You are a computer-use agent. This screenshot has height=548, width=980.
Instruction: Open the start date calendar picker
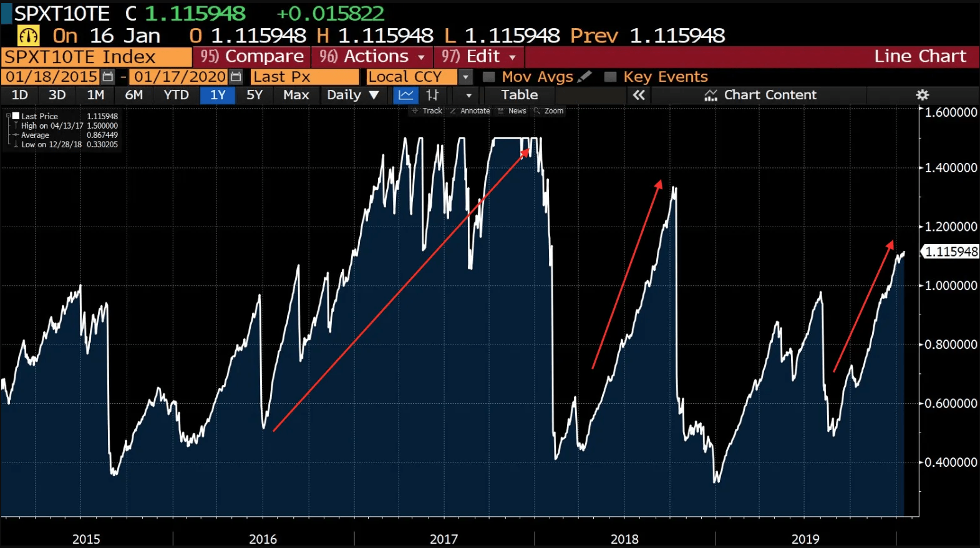[x=108, y=77]
